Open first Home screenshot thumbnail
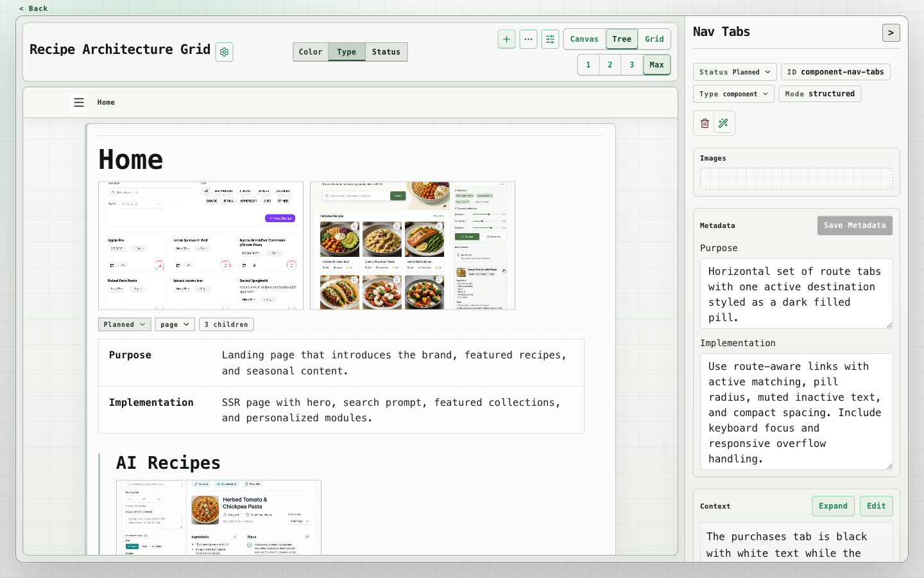 point(201,245)
